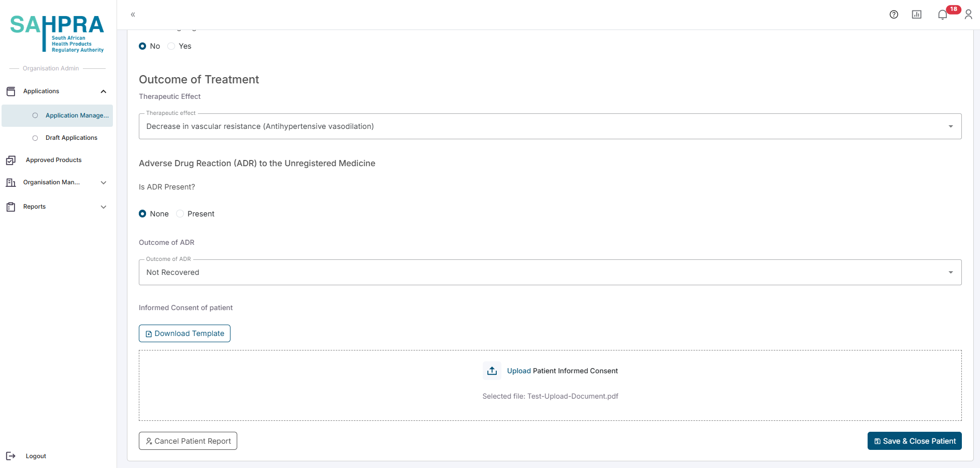Select the 'Yes' radio button
Screen dimensions: 980x468
pos(171,46)
